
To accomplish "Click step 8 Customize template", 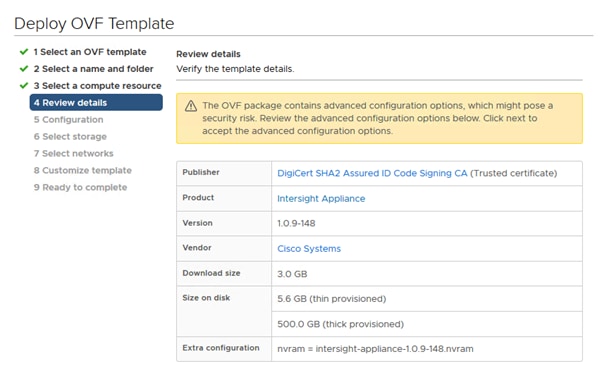I will 82,170.
